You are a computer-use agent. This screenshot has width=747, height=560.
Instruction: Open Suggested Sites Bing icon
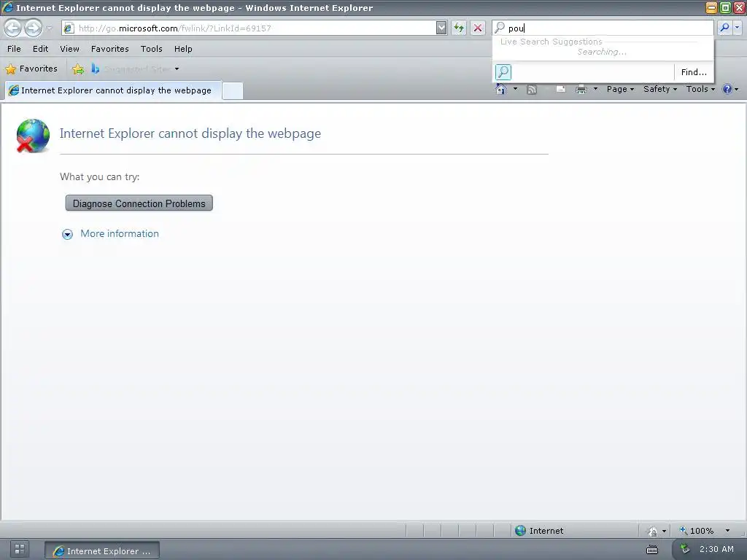click(x=96, y=69)
